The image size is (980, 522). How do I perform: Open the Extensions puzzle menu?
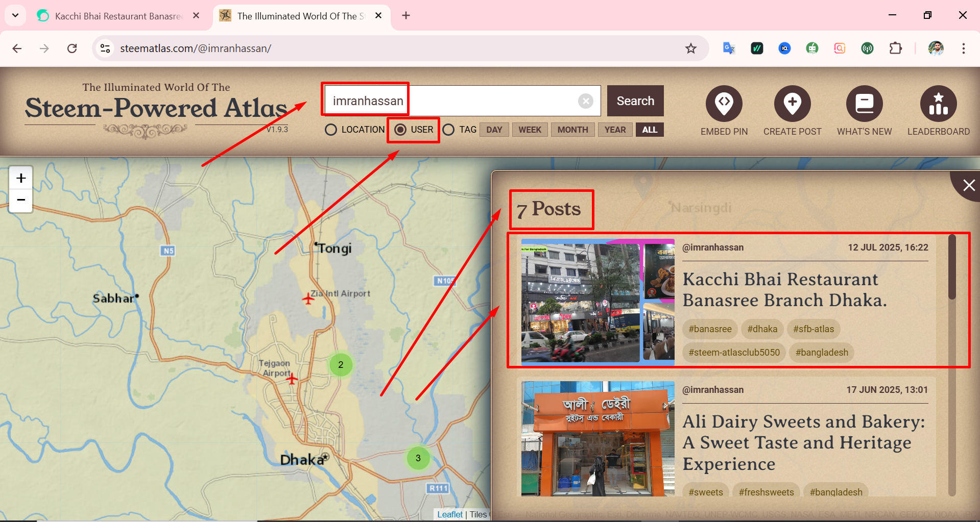tap(895, 48)
